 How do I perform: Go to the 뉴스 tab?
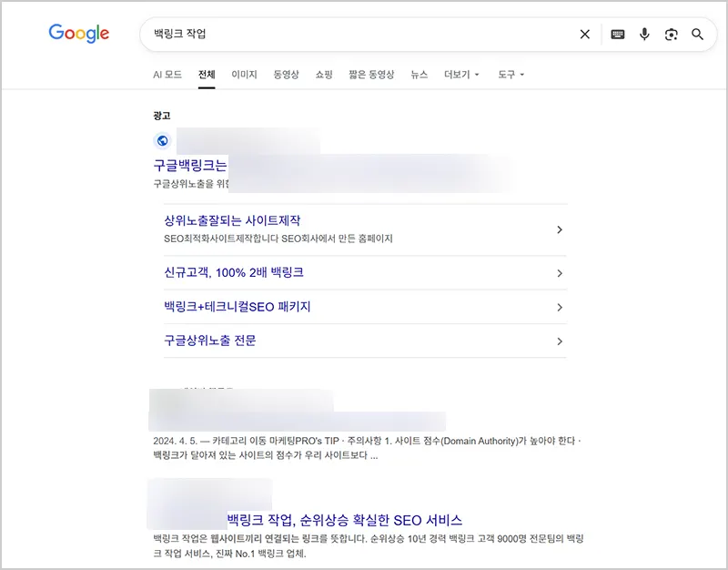419,75
